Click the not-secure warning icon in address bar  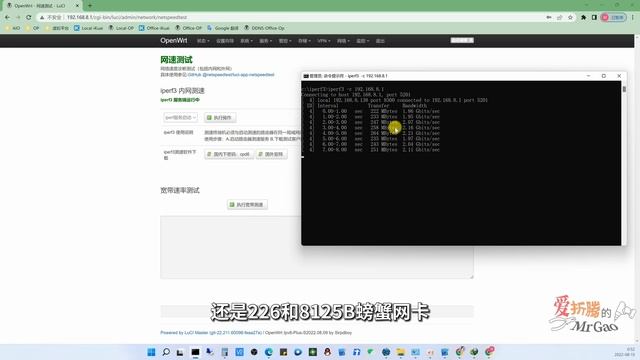42,18
